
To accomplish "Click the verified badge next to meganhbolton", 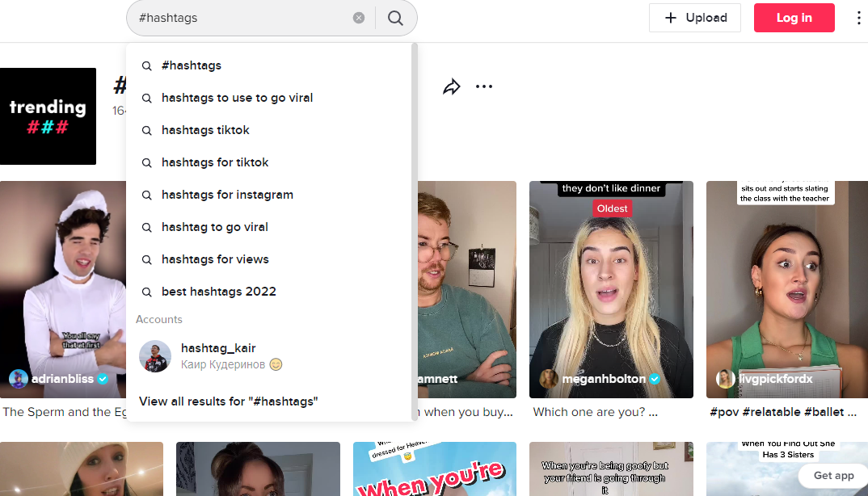I will click(x=655, y=379).
